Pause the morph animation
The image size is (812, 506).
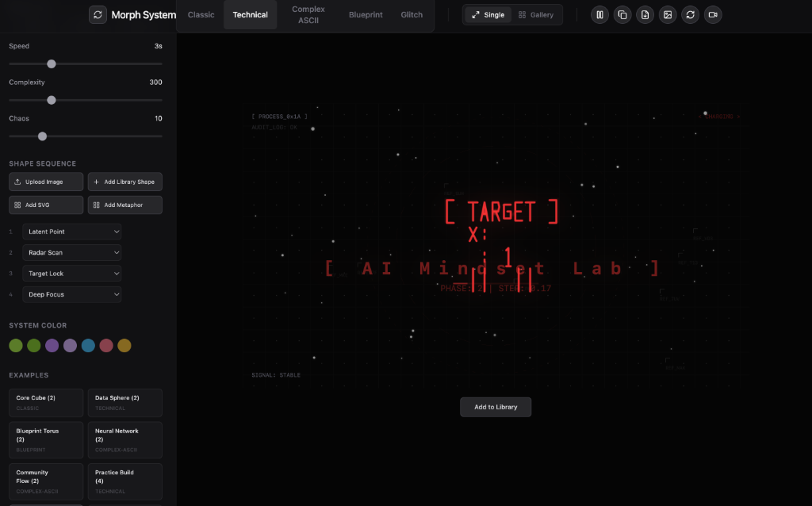pos(599,15)
